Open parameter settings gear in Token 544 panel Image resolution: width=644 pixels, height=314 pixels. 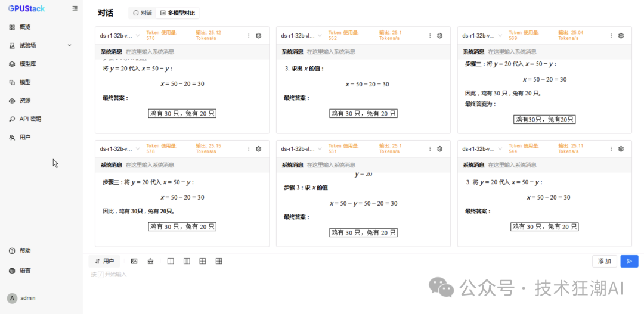point(621,148)
